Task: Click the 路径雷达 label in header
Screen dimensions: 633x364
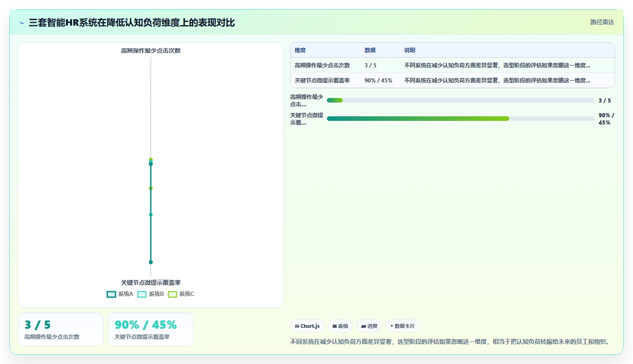Action: (x=602, y=22)
